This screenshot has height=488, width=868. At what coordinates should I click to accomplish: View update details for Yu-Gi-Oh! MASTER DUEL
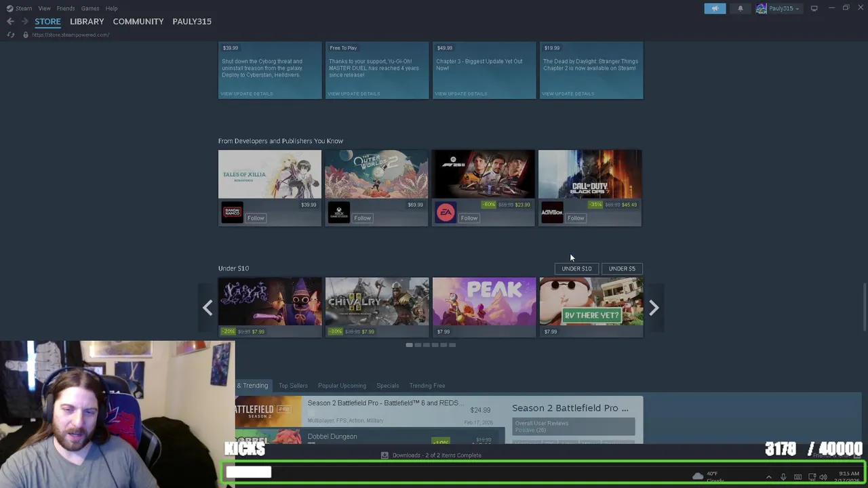354,94
